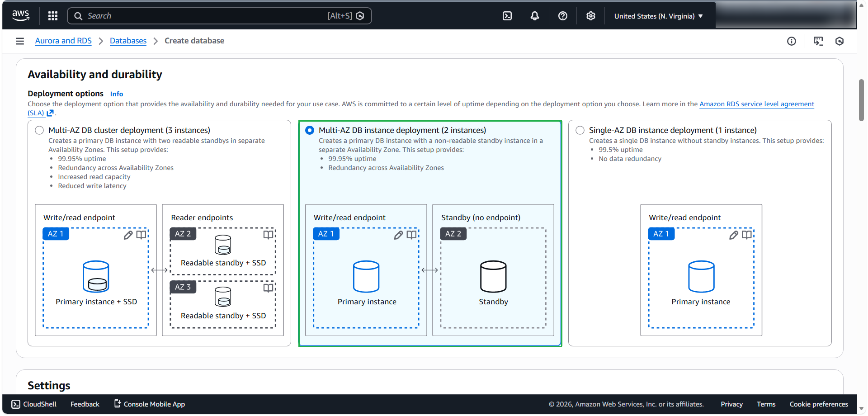868x416 pixels.
Task: Click the Availability and durability heading
Action: click(95, 75)
